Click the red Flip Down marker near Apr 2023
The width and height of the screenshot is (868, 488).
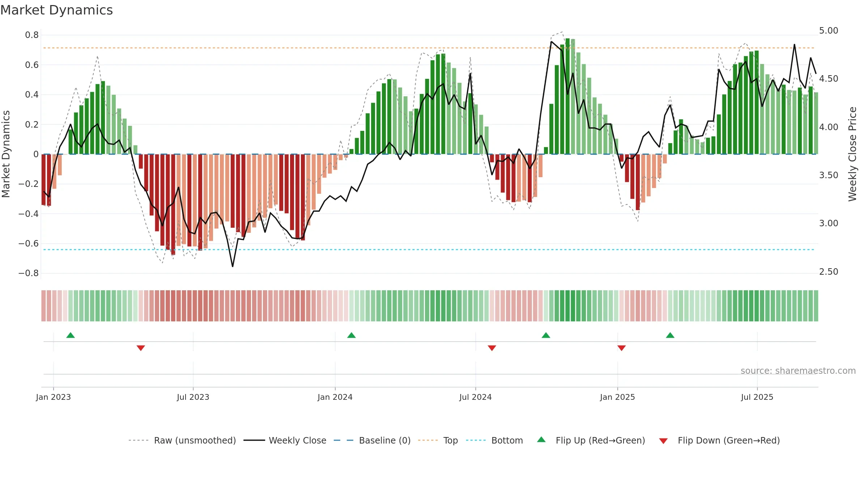141,348
